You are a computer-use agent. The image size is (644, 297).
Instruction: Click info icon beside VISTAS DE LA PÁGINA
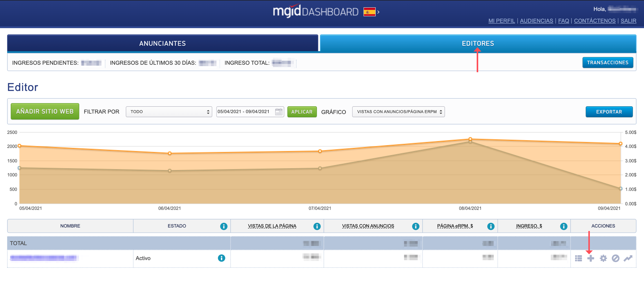[x=317, y=226]
